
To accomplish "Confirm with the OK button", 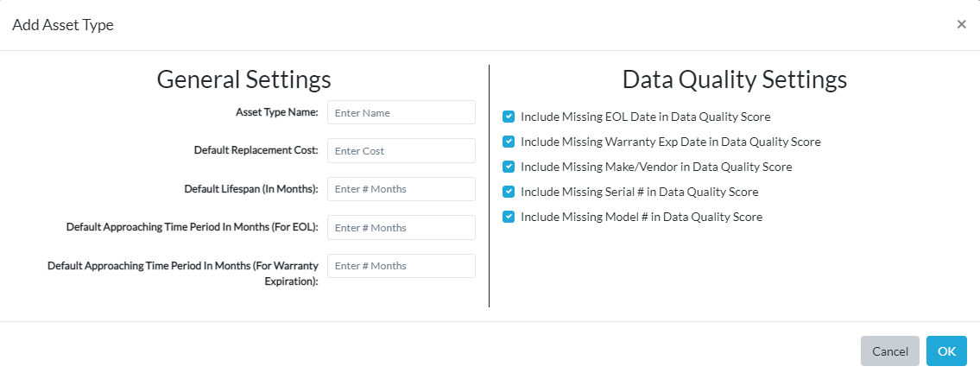I will (947, 351).
